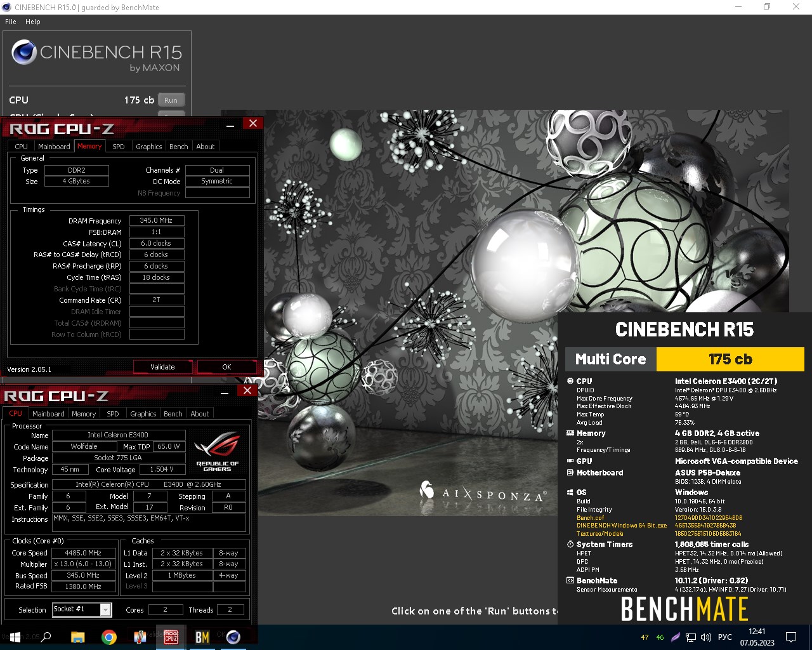Switch to SPD tab in memory-timings CPU-Z window
Screen dimensions: 812x650
(119, 147)
